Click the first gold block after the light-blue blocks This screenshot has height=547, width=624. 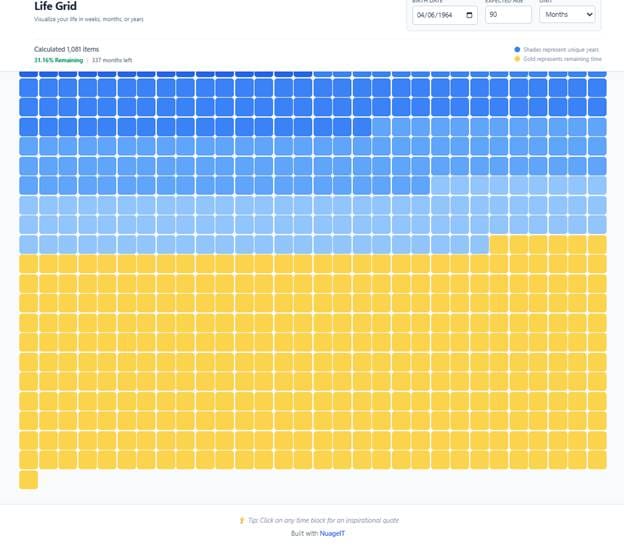point(499,244)
